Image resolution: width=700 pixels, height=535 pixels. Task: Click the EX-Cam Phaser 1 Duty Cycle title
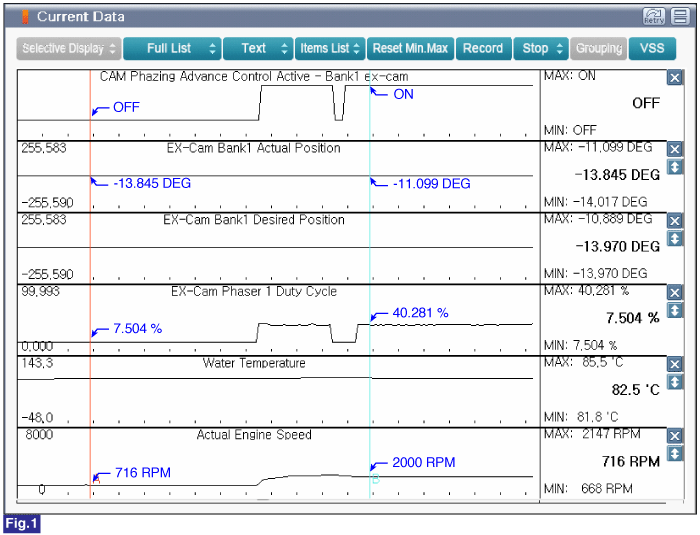254,291
